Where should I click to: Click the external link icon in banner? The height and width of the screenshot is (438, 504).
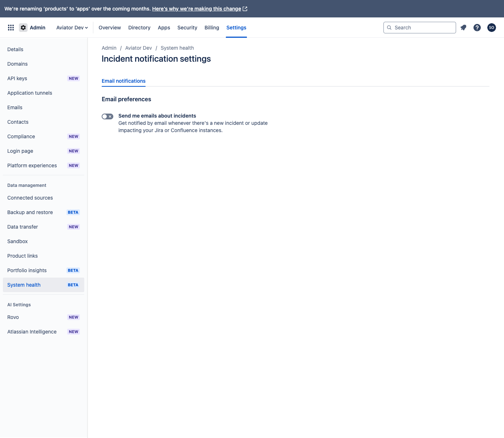[245, 9]
